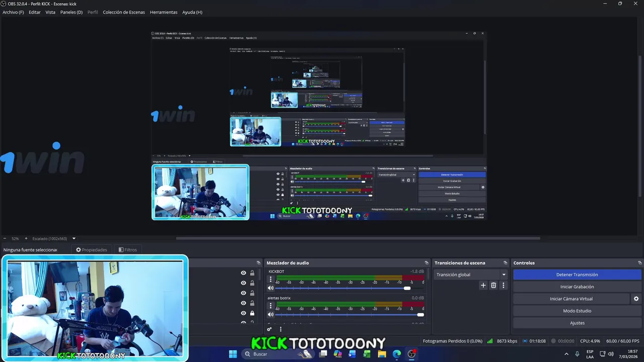The height and width of the screenshot is (362, 644).
Task: Click the 8673 kbps bitrate text
Action: (507, 341)
